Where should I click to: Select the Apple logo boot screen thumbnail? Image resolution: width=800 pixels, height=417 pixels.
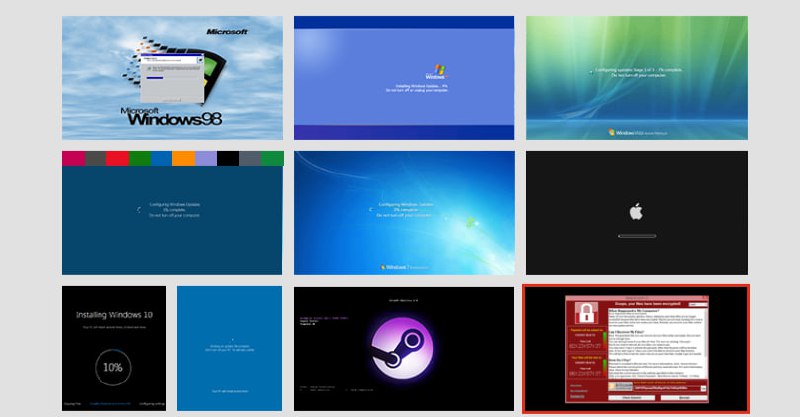click(x=637, y=213)
